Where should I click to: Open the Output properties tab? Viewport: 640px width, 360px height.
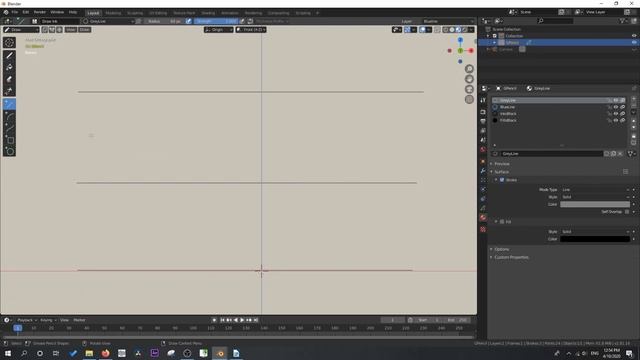coord(483,121)
